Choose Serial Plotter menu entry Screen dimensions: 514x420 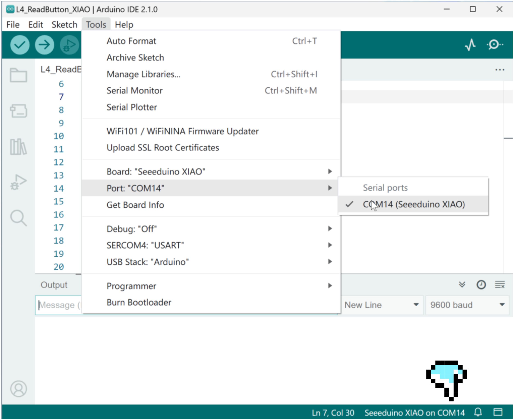coord(211,107)
